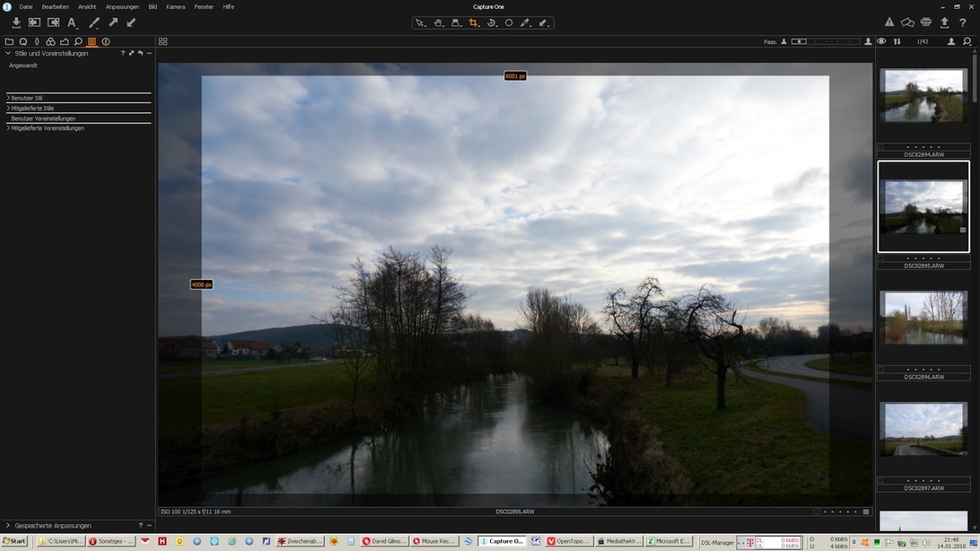
Task: Expand the Benutzer Stil group
Action: click(26, 98)
